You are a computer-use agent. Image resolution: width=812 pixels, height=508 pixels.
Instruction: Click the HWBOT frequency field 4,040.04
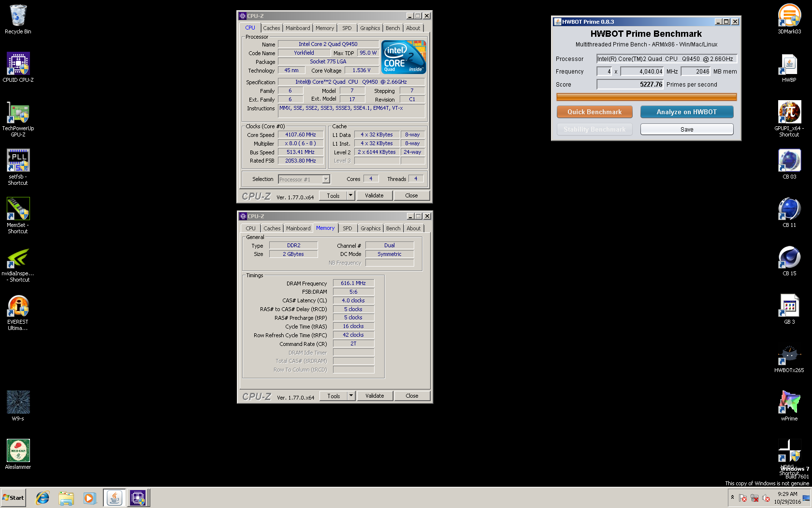point(642,72)
